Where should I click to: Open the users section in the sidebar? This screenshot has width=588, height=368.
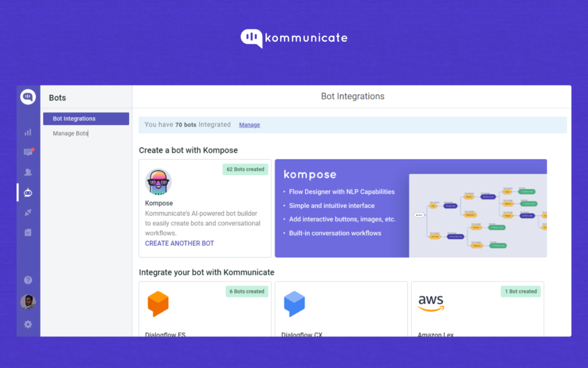[28, 172]
